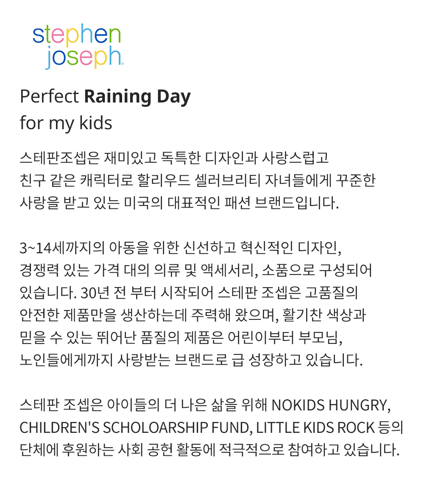Image resolution: width=424 pixels, height=504 pixels.
Task: Click the word 'Perfect' in the headline
Action: 49,96
